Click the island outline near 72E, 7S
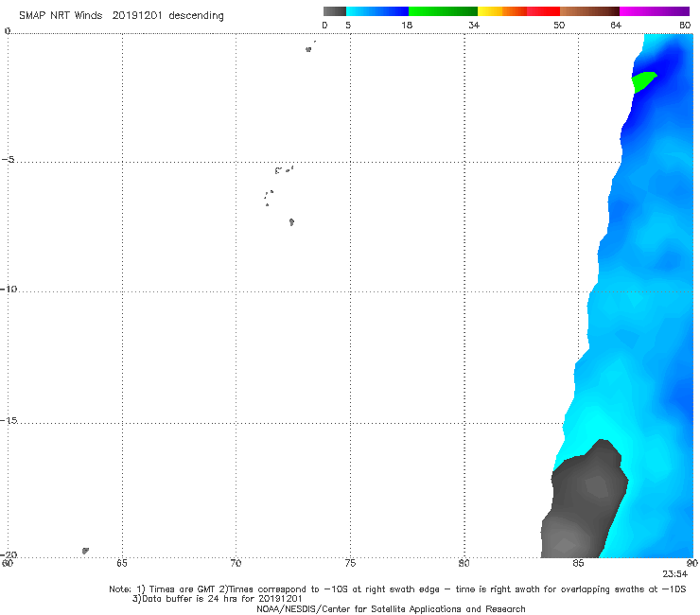The height and width of the screenshot is (615, 700). coord(291,222)
